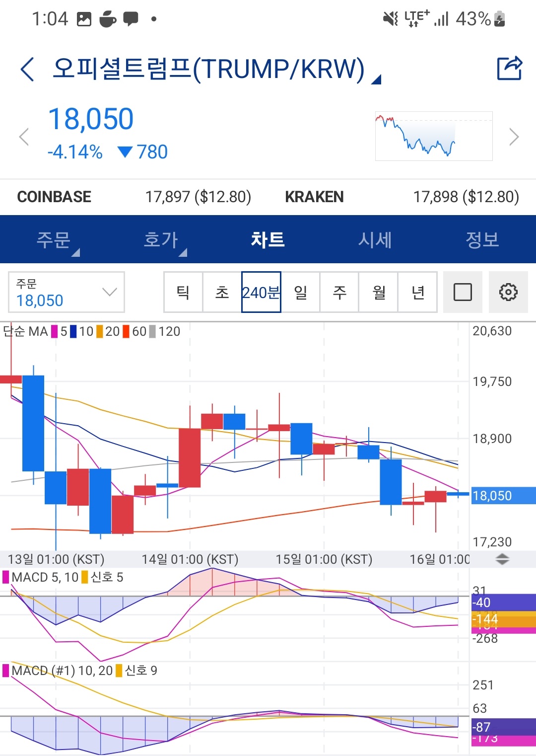
Task: Select the 월 monthly chart interval
Action: coord(379,292)
